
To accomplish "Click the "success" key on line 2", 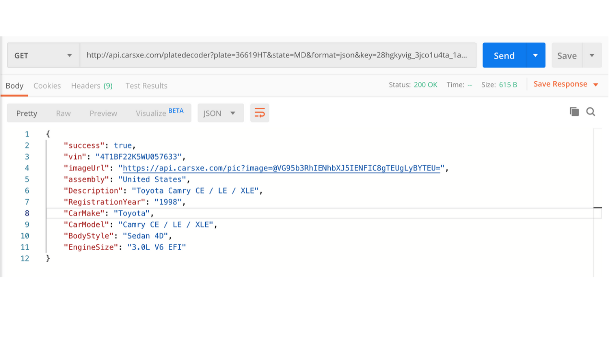I will [84, 145].
